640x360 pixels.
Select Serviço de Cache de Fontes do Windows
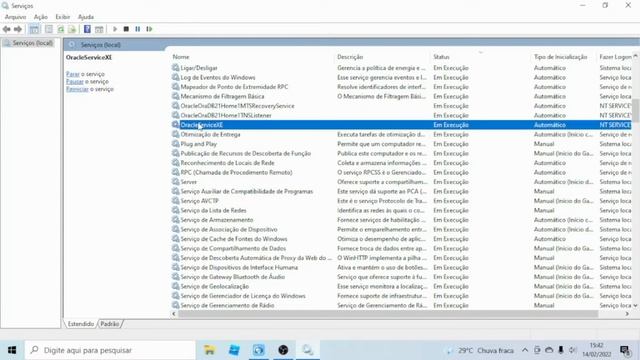(x=401, y=239)
